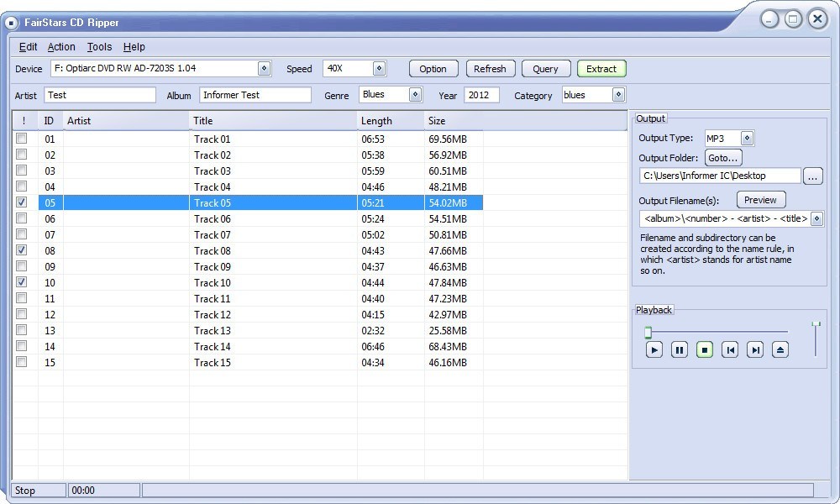Image resolution: width=840 pixels, height=504 pixels.
Task: Eject the disc with eject button
Action: pyautogui.click(x=780, y=349)
